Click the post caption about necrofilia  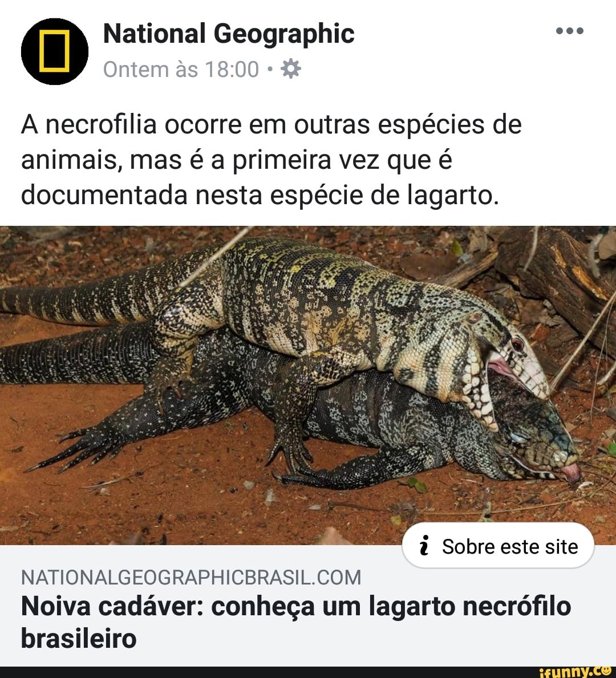coord(271,160)
